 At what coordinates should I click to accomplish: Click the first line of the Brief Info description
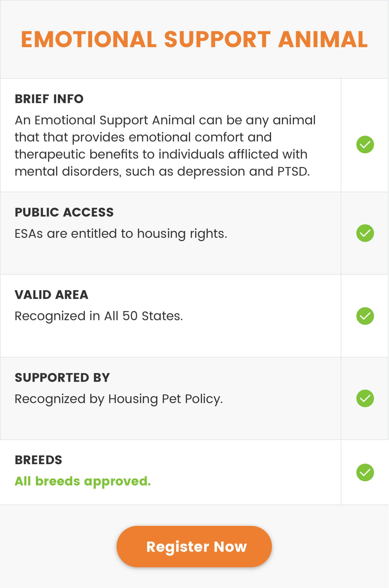165,120
